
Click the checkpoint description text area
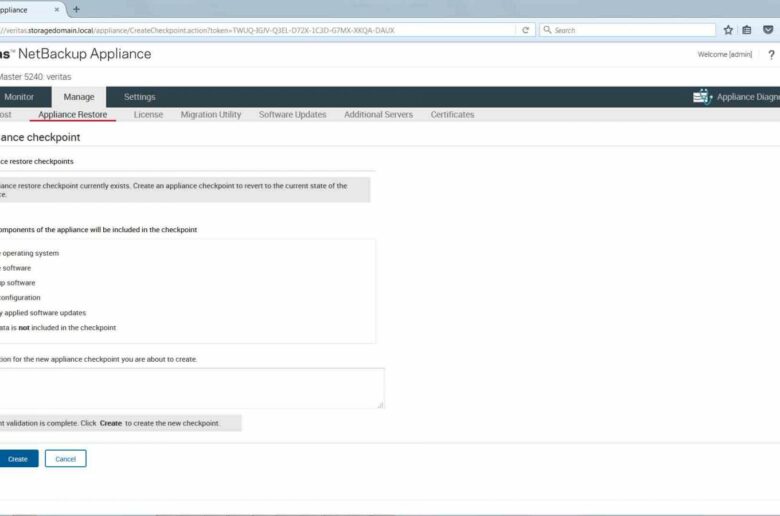point(192,388)
